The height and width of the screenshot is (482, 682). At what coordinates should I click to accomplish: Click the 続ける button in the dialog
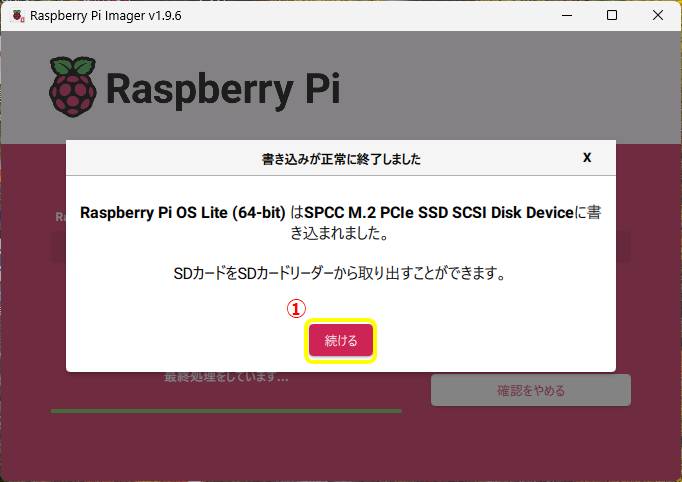coord(341,340)
